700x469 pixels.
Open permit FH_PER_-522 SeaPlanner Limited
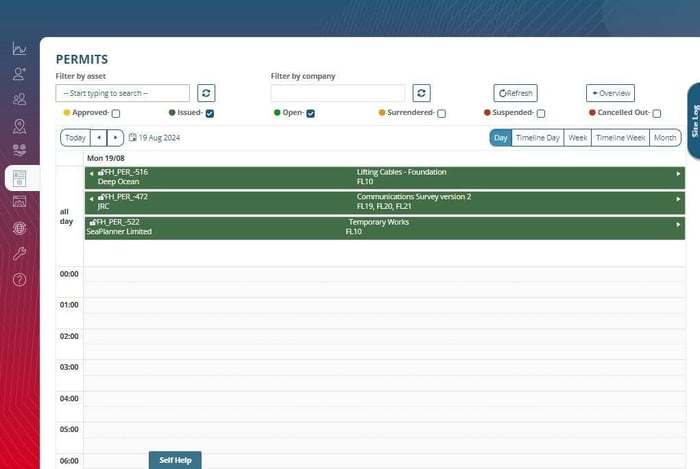pos(385,228)
